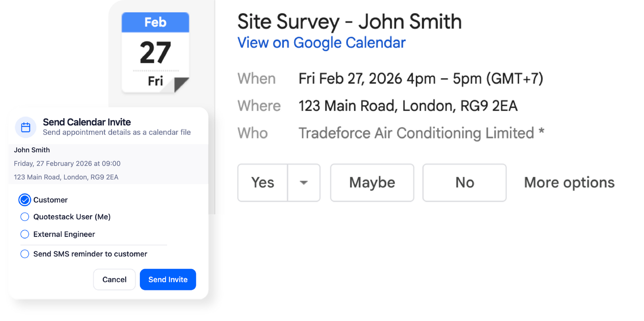The image size is (644, 321).
Task: Decline the invite with No
Action: point(464,183)
